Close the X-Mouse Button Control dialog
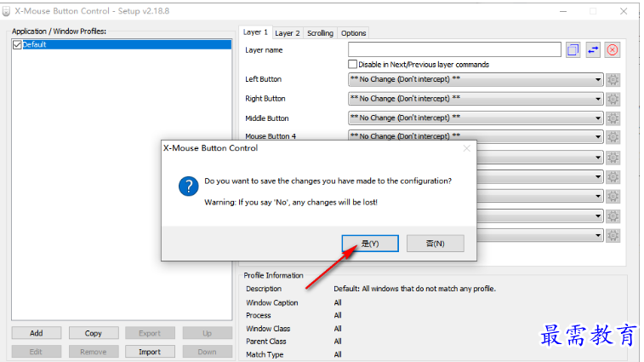 (x=466, y=148)
